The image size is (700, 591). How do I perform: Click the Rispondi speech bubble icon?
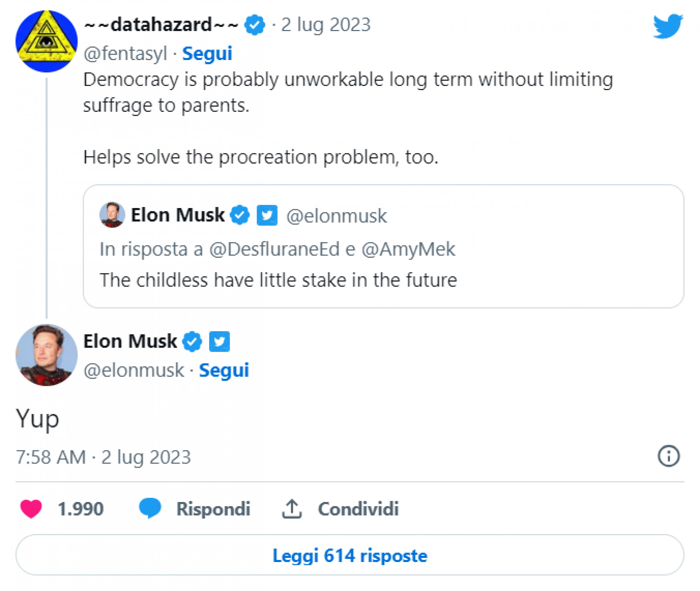(150, 509)
